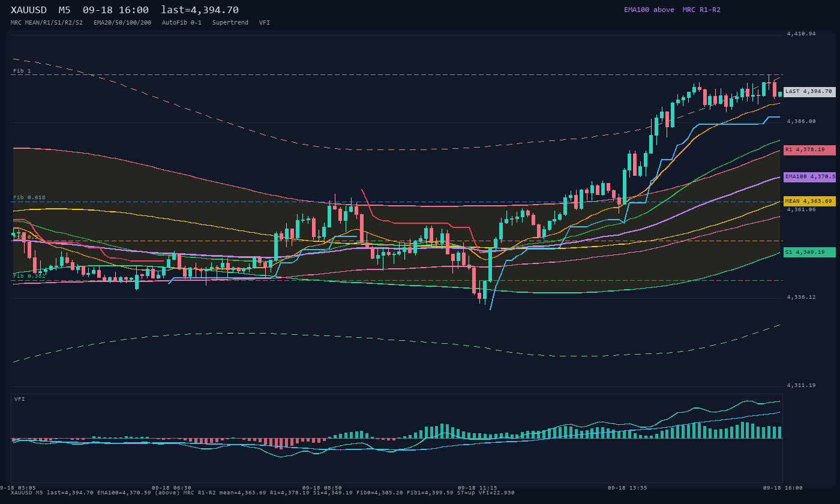Click the Fib 0.618 level label

tap(29, 197)
